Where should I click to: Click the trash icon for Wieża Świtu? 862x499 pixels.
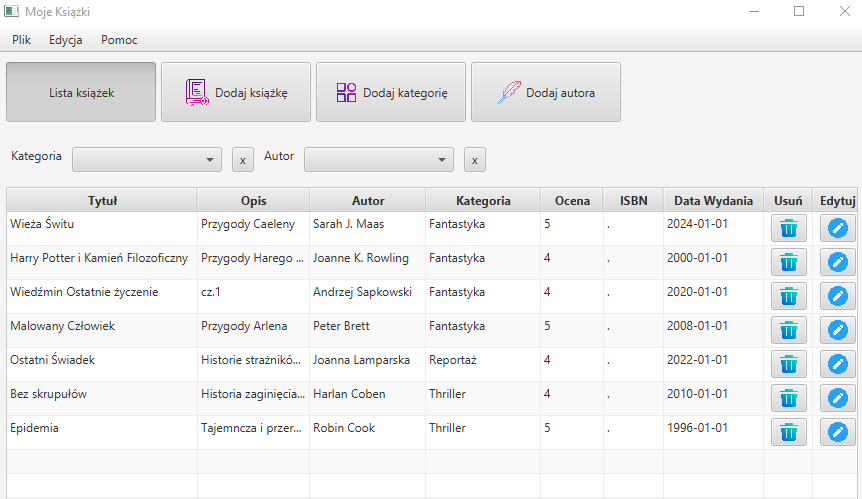pos(788,228)
